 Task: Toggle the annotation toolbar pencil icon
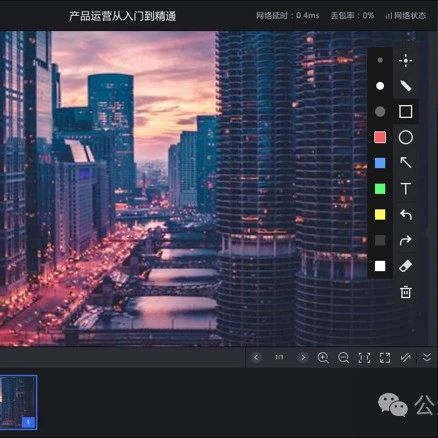(406, 358)
